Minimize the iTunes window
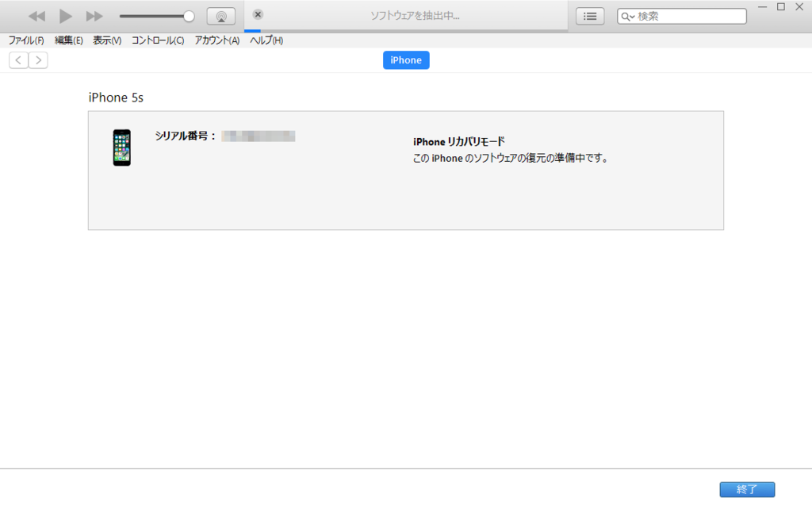 762,6
